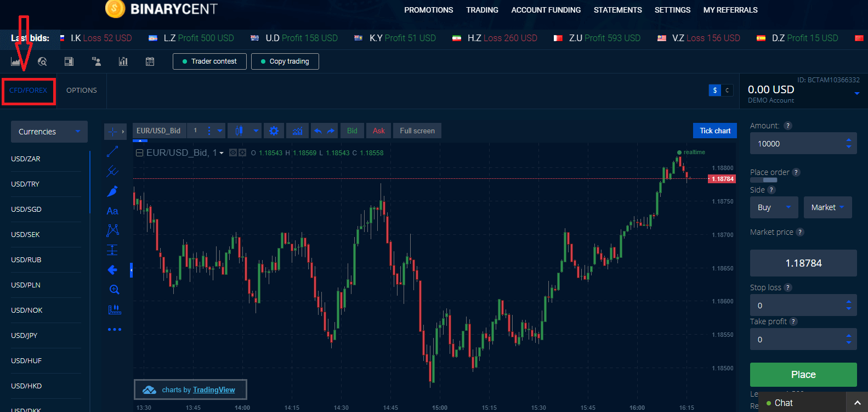The width and height of the screenshot is (868, 412).
Task: Open chart settings gear in toolbar
Action: click(274, 131)
